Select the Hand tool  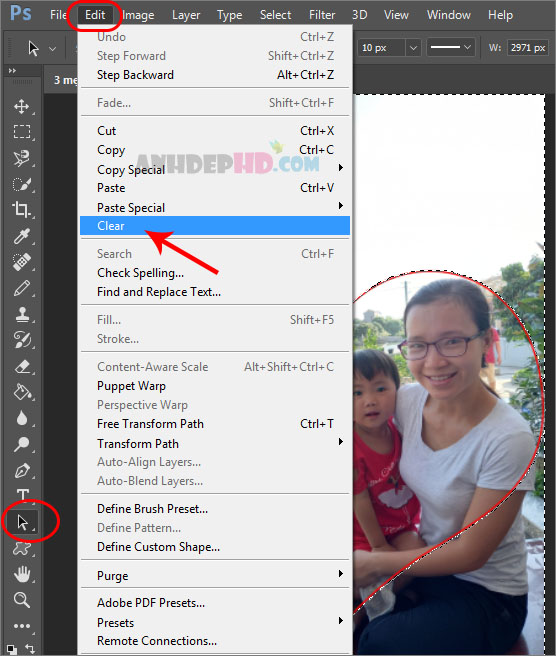[22, 574]
